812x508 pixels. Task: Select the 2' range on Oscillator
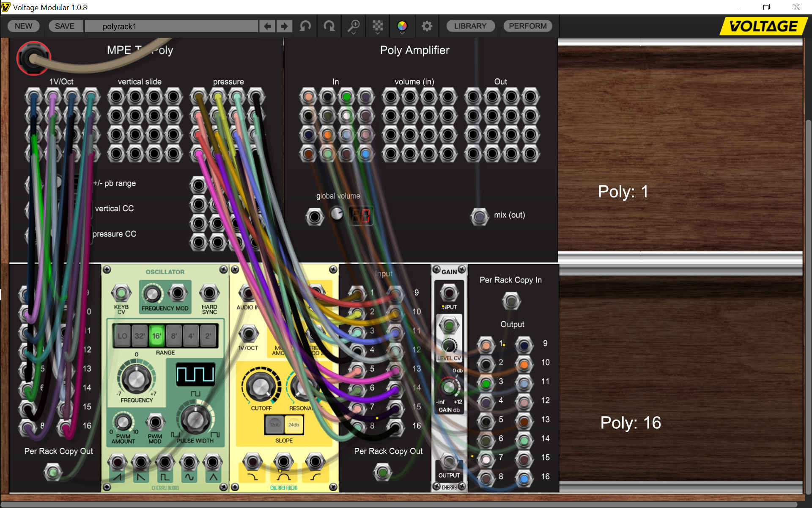click(x=208, y=336)
